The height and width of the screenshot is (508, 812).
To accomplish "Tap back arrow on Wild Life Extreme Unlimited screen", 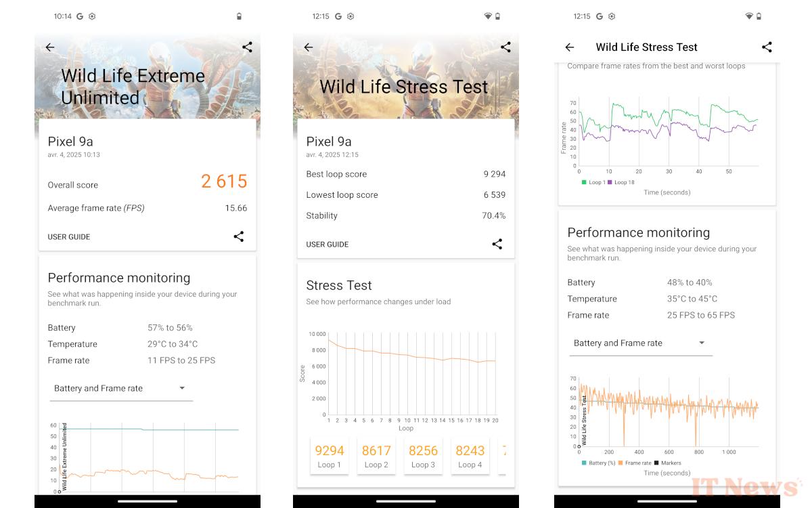I will tap(49, 47).
